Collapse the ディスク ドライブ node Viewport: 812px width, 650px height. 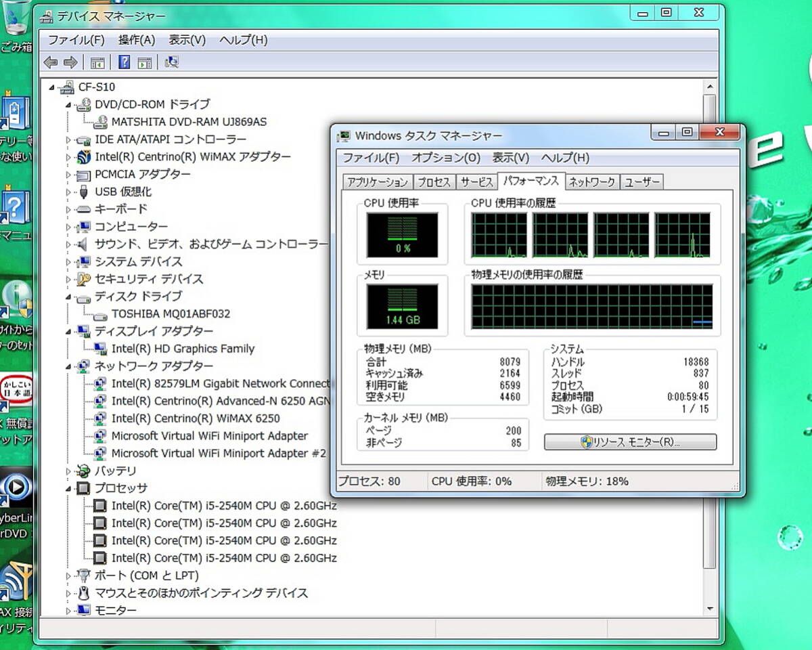click(x=68, y=297)
